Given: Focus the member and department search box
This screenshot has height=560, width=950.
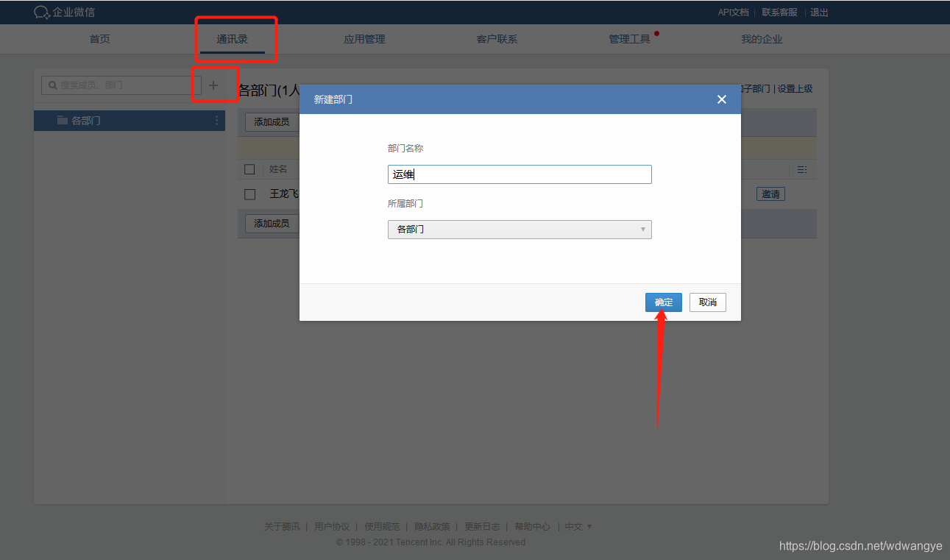Looking at the screenshot, I should pyautogui.click(x=121, y=85).
